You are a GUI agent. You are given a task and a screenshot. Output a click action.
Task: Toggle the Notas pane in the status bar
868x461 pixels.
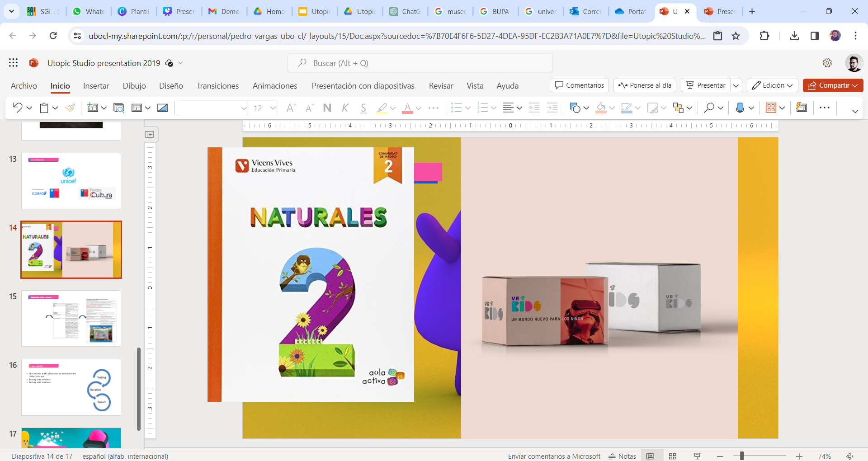(623, 456)
